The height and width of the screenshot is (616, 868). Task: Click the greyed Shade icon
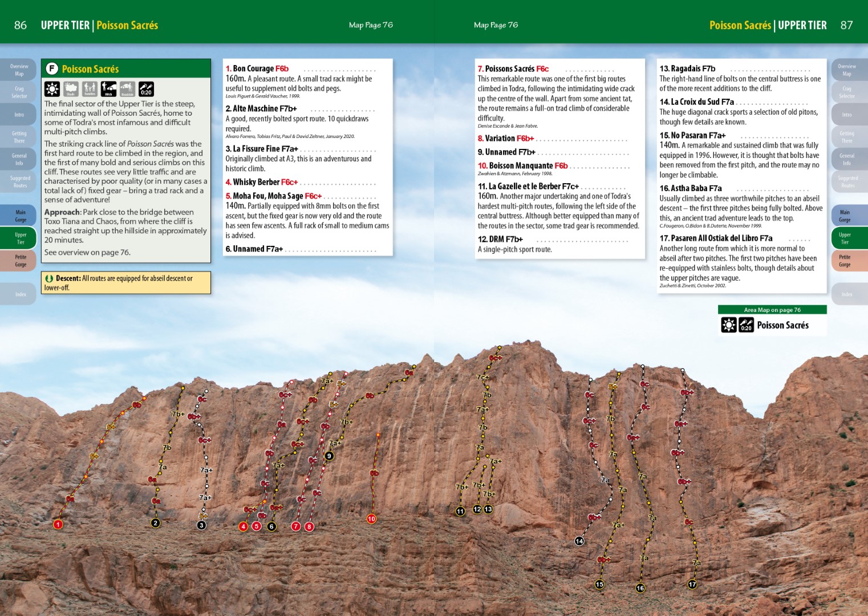[x=71, y=89]
